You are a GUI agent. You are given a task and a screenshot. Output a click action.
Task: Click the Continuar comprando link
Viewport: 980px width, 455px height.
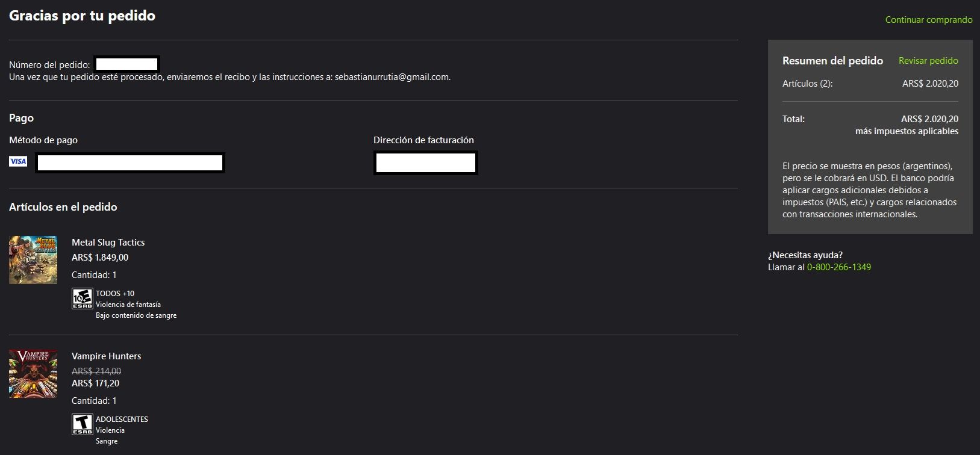click(x=929, y=20)
